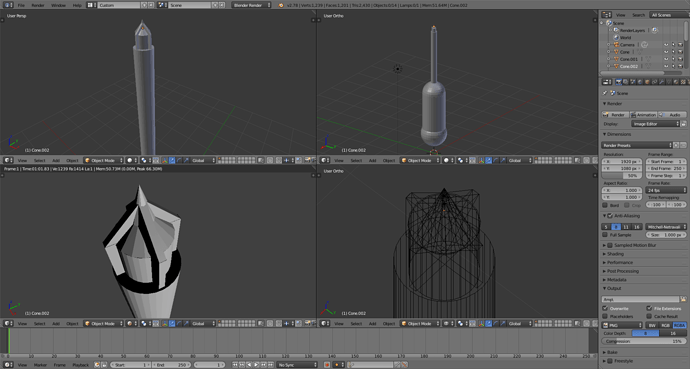Select anti-aliasing sample count 11
The height and width of the screenshot is (369, 690).
point(626,227)
